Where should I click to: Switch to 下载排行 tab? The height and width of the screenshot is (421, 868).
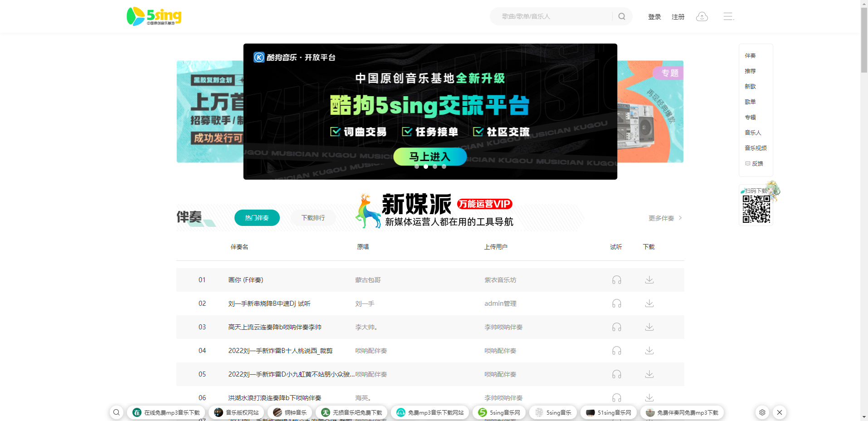(313, 218)
